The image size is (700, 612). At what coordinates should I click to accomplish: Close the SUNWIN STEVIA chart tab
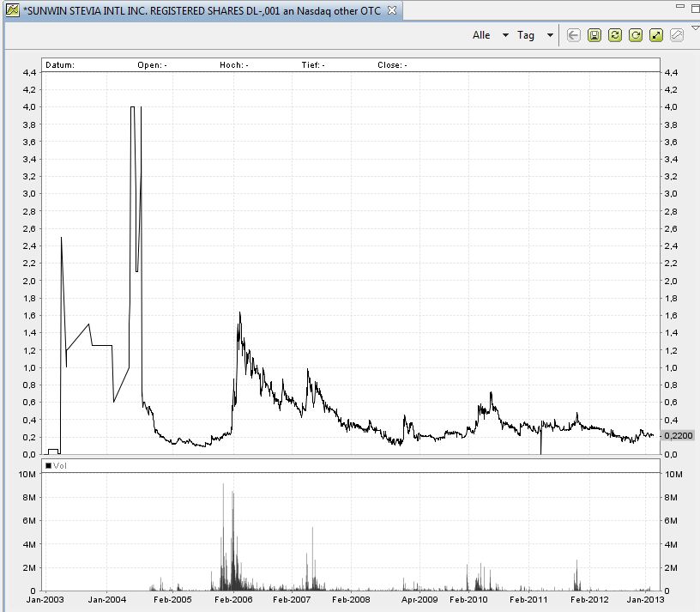[392, 10]
